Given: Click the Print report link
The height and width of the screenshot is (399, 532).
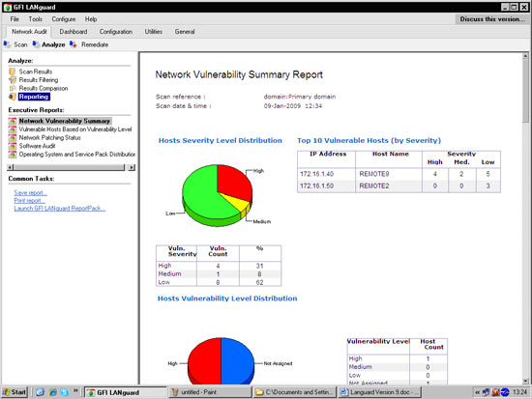Looking at the screenshot, I should pos(29,201).
